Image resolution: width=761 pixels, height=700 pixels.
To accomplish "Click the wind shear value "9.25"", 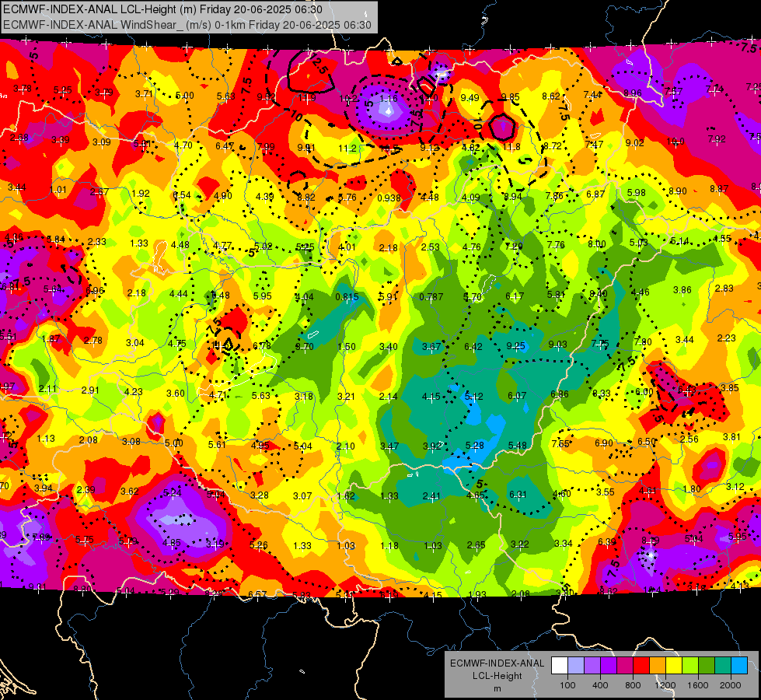I will [x=515, y=346].
